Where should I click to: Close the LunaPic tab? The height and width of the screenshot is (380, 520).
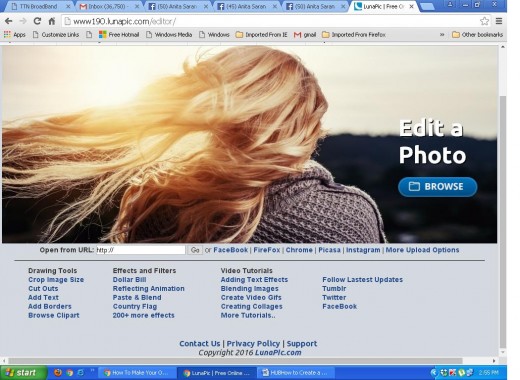coord(412,6)
